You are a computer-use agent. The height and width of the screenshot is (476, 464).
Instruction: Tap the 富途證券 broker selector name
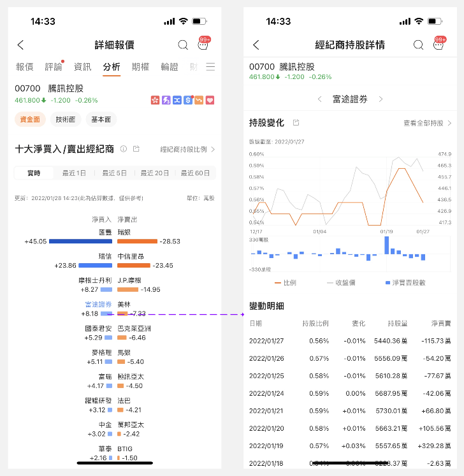(x=350, y=99)
